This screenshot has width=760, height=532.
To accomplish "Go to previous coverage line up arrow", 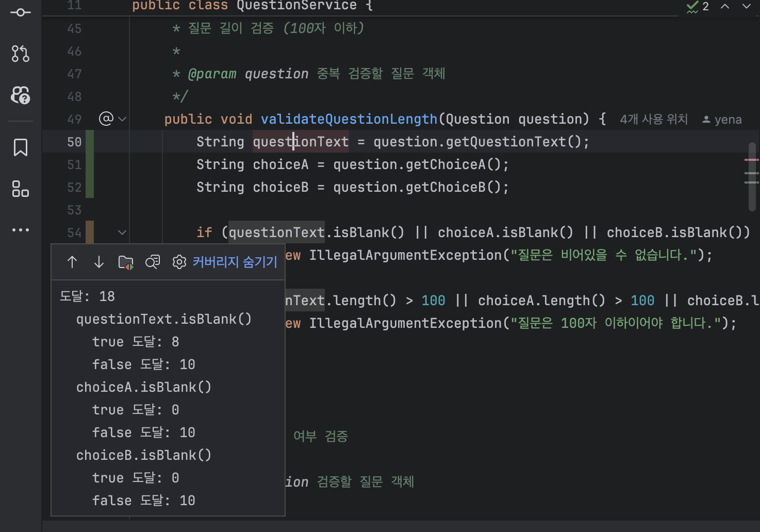I will [72, 262].
